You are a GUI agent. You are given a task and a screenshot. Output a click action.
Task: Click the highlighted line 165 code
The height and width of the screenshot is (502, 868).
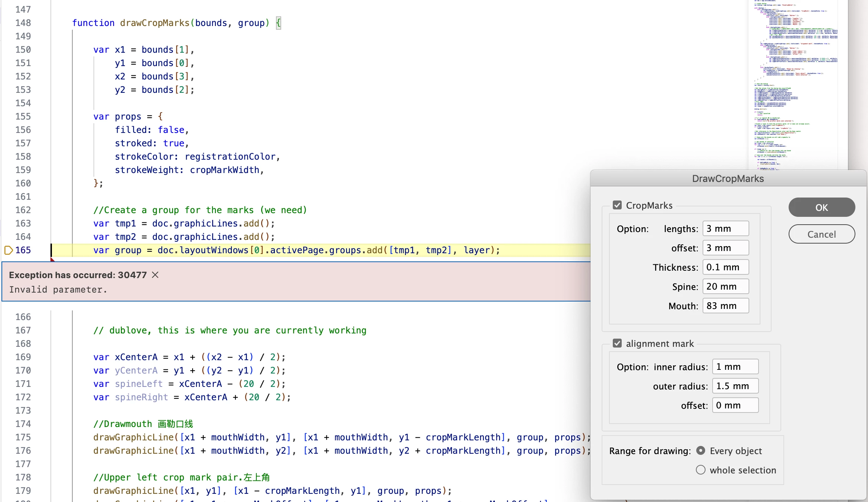click(296, 250)
